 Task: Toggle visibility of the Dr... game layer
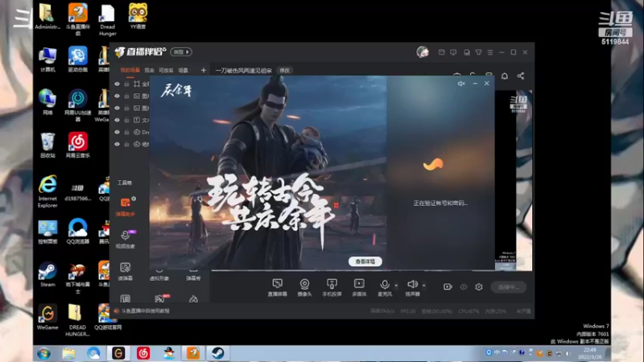pyautogui.click(x=117, y=132)
